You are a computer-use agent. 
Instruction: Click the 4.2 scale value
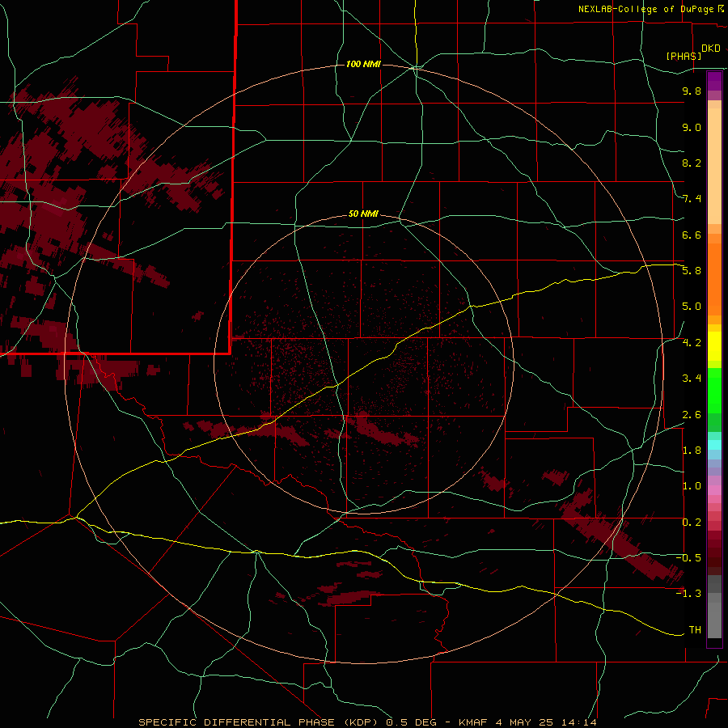pyautogui.click(x=692, y=343)
